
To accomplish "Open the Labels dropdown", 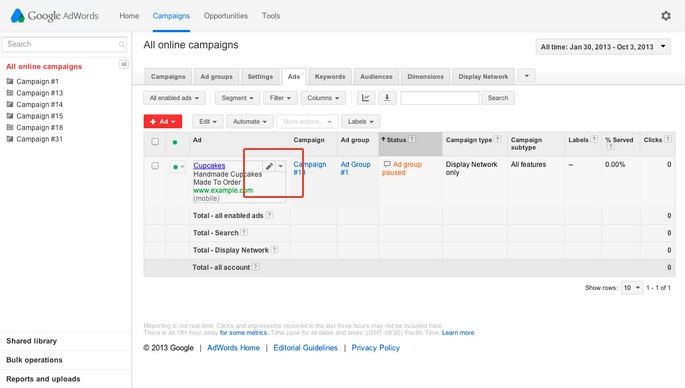I will click(x=360, y=121).
